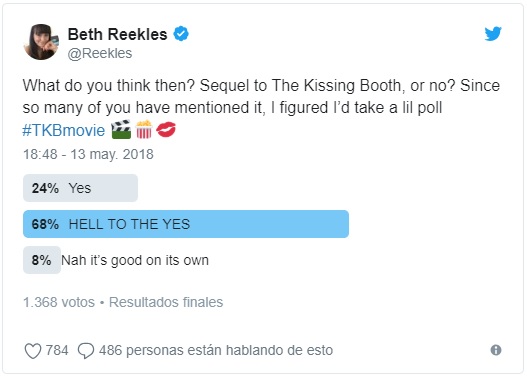Open the Beth Reekles display name

117,34
